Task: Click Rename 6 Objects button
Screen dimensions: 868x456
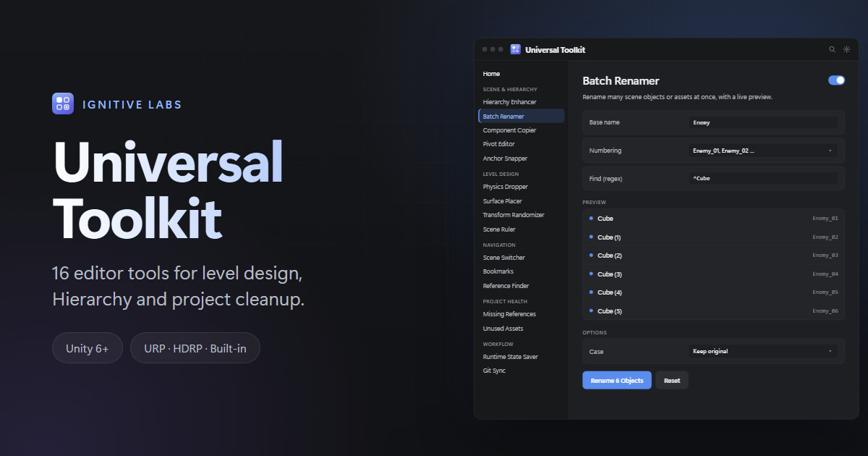Action: click(x=617, y=381)
